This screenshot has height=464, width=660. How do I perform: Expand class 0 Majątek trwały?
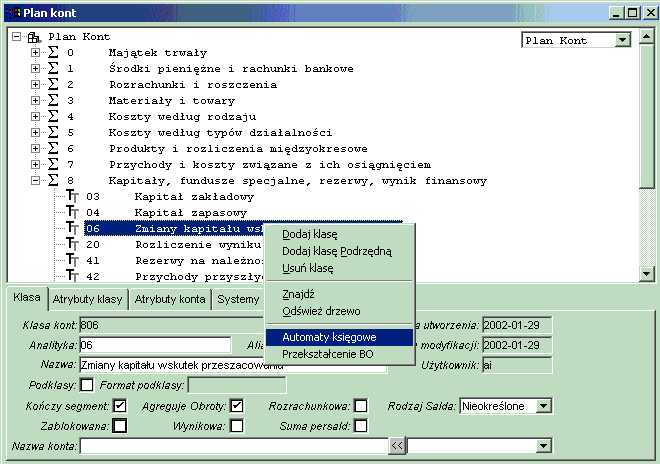click(35, 53)
